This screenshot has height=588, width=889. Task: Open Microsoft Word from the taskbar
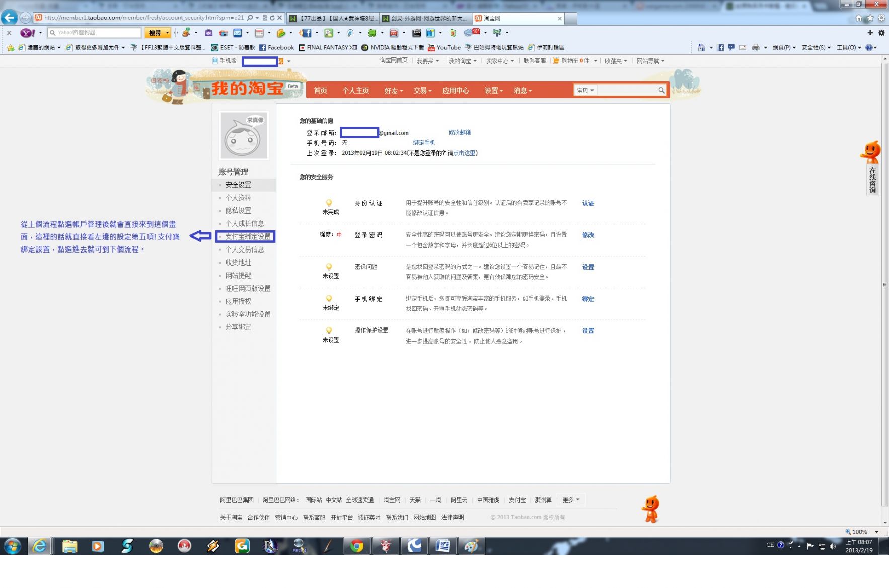(x=442, y=546)
